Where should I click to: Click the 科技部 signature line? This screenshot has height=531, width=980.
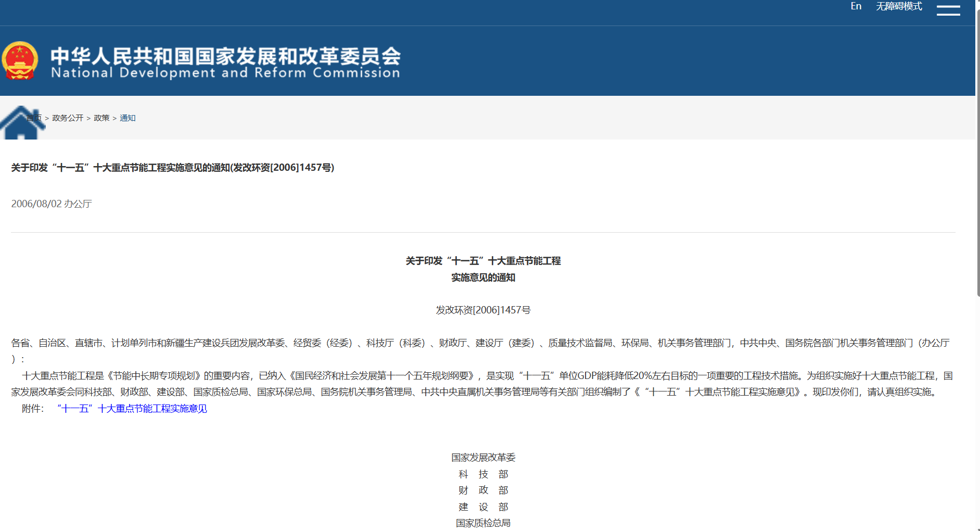coord(483,474)
